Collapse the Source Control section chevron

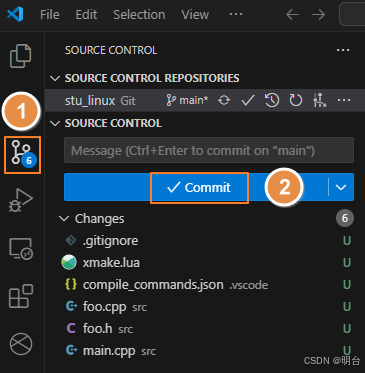pyautogui.click(x=55, y=123)
